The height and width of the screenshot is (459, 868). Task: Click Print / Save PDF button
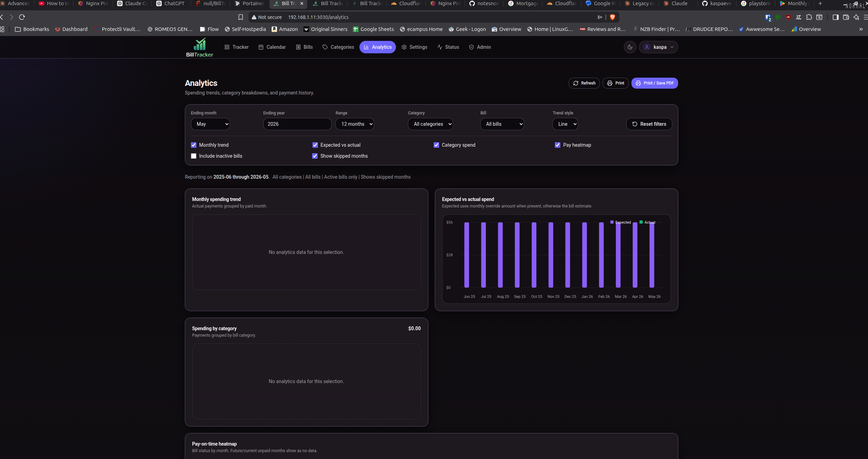pos(654,83)
